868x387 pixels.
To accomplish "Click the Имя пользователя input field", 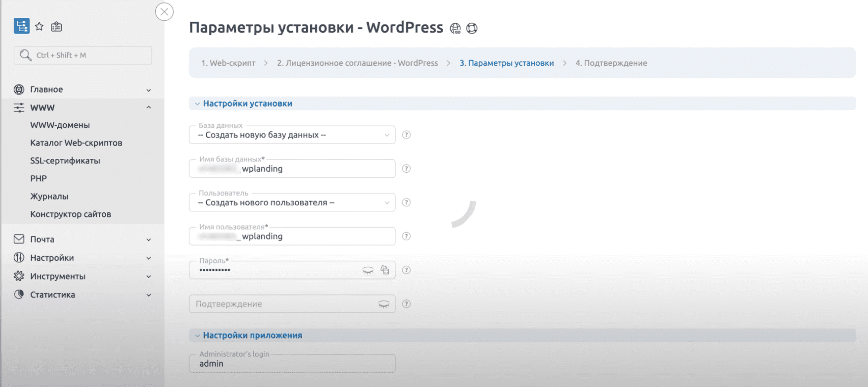I will [x=292, y=236].
